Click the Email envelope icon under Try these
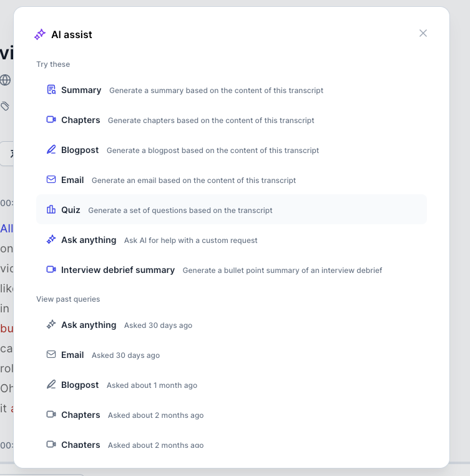 (51, 180)
